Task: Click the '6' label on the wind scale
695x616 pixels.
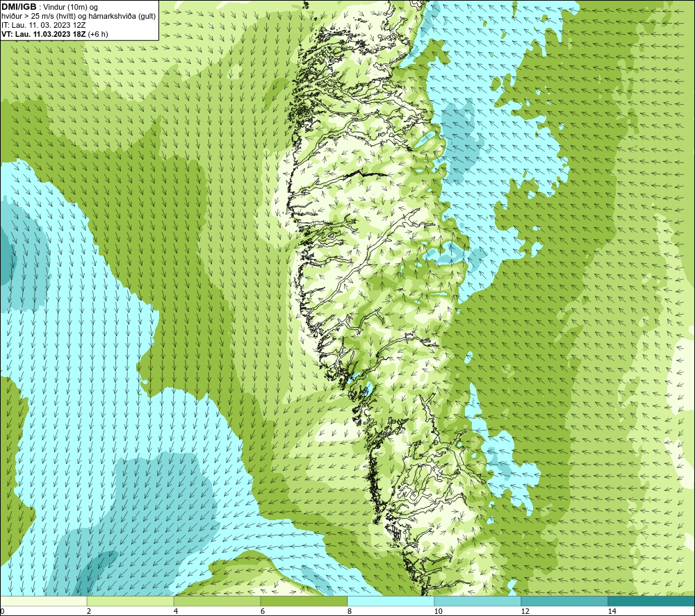Action: coord(263,612)
